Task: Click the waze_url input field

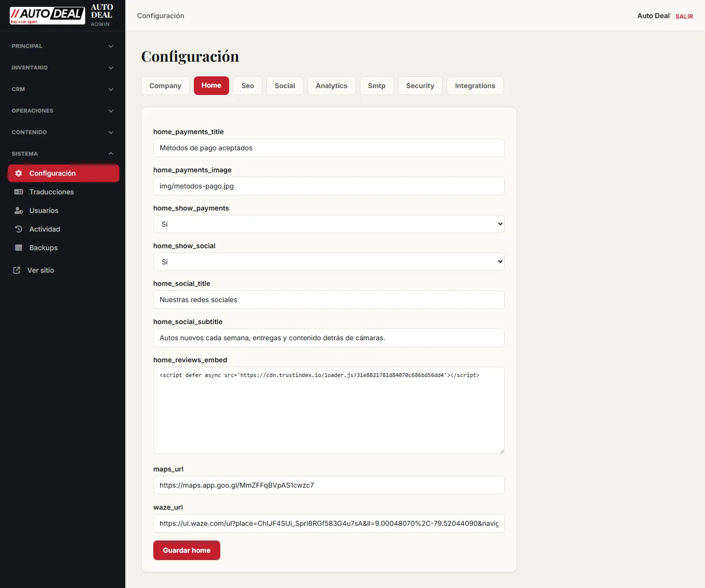Action: [329, 523]
